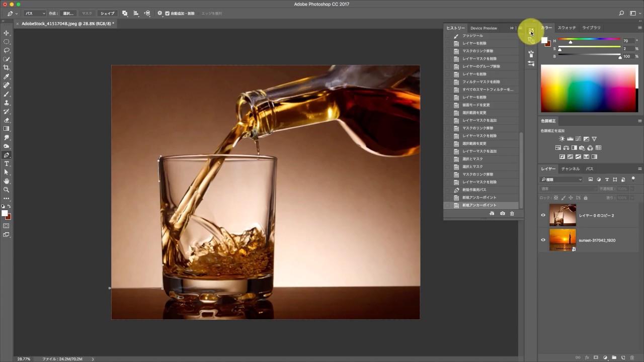Select the Eyedropper tool
This screenshot has height=362, width=644.
pyautogui.click(x=7, y=76)
